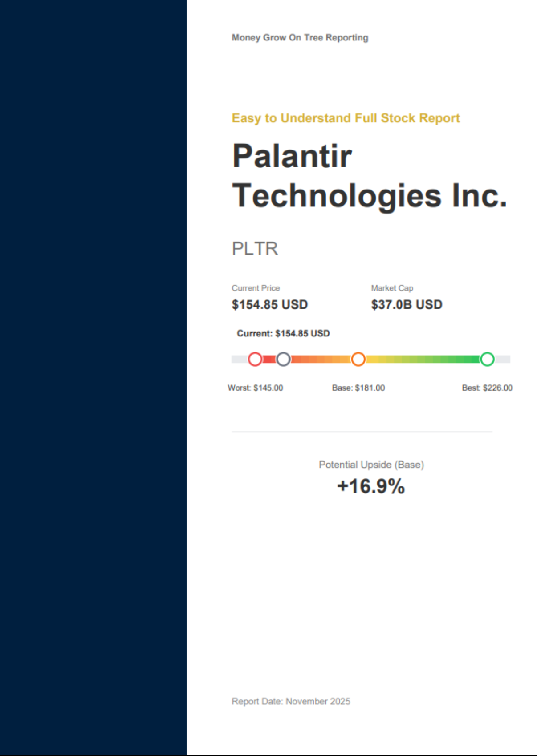Click the $154.85 USD current price value
Viewport: 537px width, 756px height.
point(269,305)
